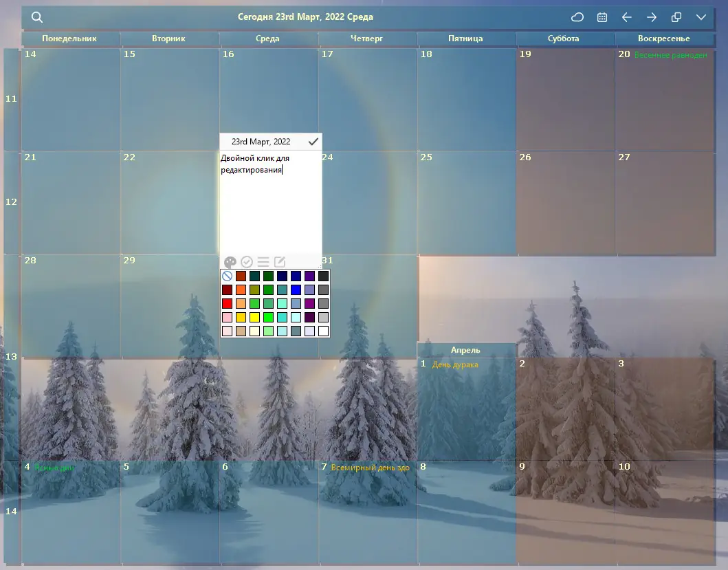Choose the tan beige swatch
This screenshot has width=728, height=570.
[x=241, y=331]
